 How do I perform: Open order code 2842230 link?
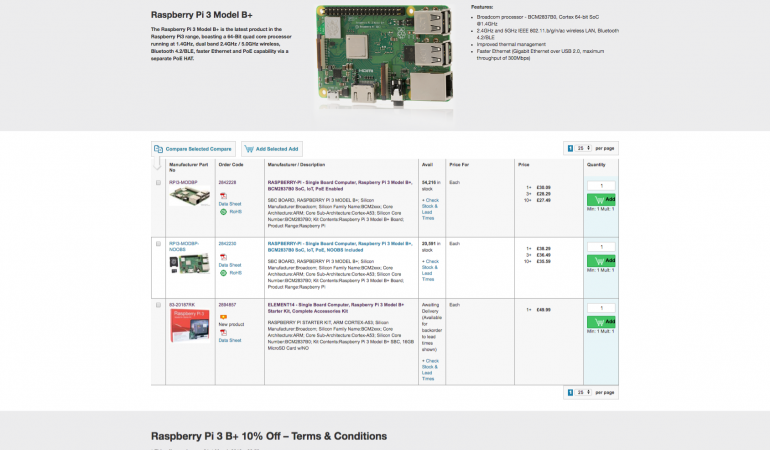227,244
